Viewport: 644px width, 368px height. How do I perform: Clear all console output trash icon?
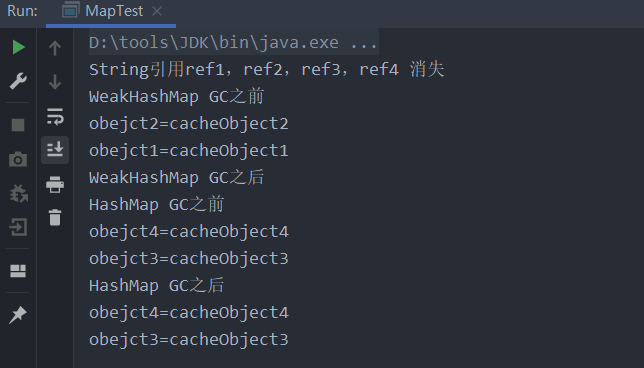pyautogui.click(x=55, y=217)
